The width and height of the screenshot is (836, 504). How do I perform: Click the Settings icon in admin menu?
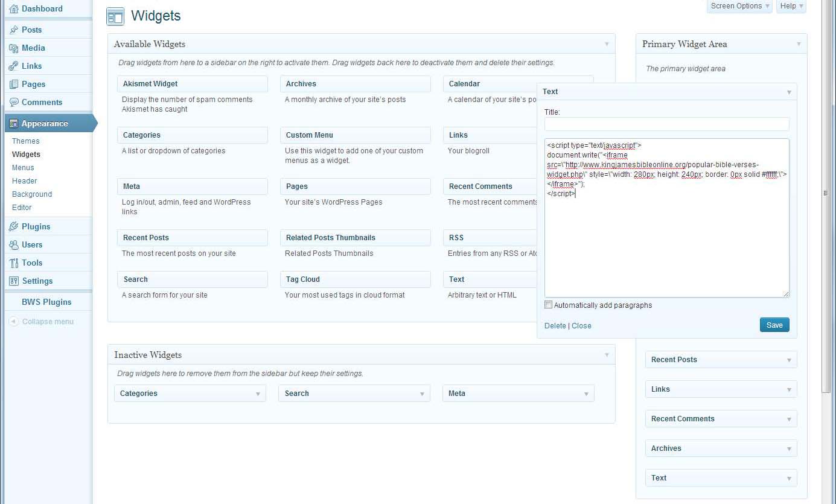(x=14, y=281)
